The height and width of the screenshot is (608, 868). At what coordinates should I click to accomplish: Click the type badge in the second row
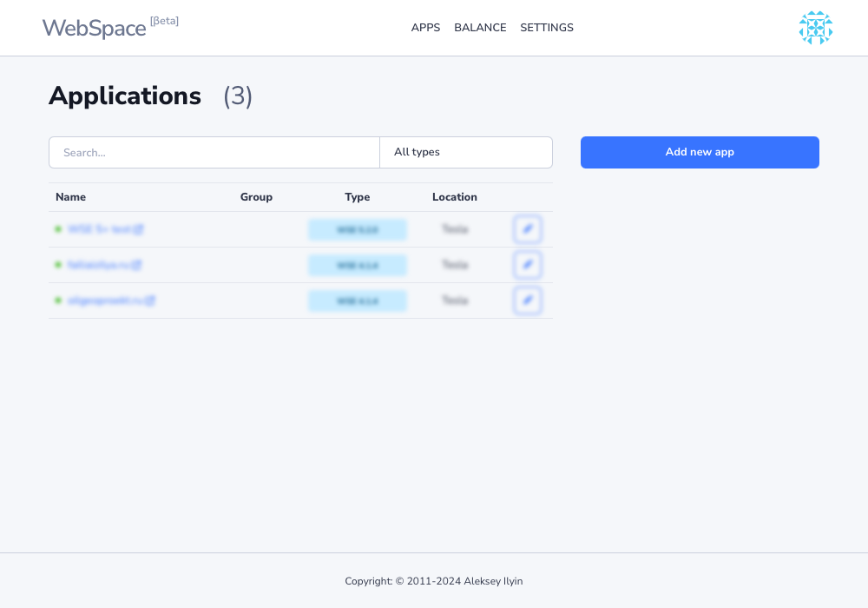pos(358,265)
